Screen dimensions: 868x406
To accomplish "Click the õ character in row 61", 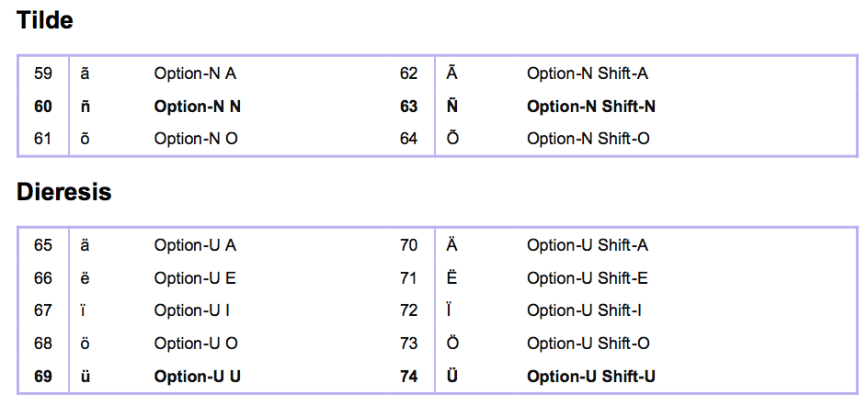I will tap(86, 139).
